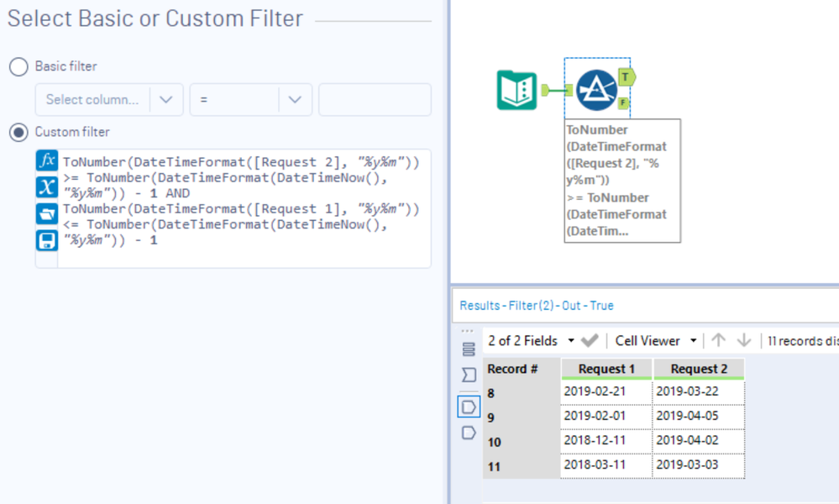Click the Request 2 column header
The height and width of the screenshot is (504, 839).
(x=699, y=369)
